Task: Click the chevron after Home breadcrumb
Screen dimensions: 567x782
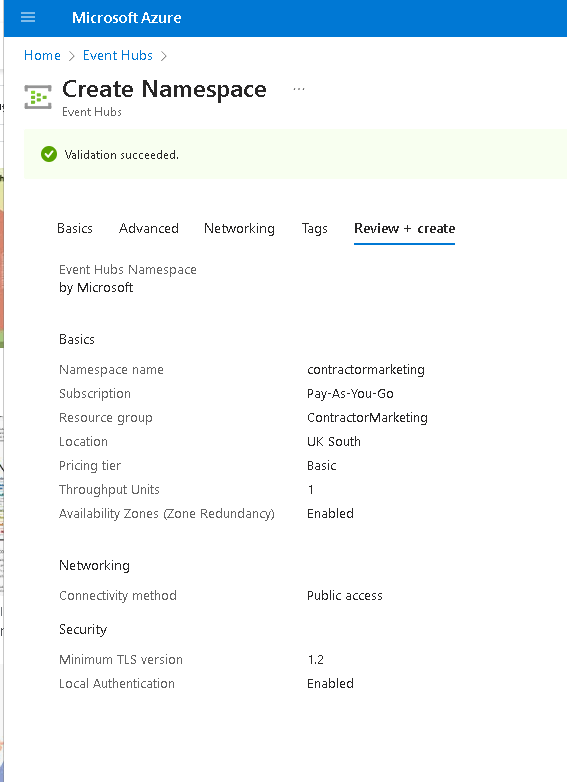Action: click(72, 56)
